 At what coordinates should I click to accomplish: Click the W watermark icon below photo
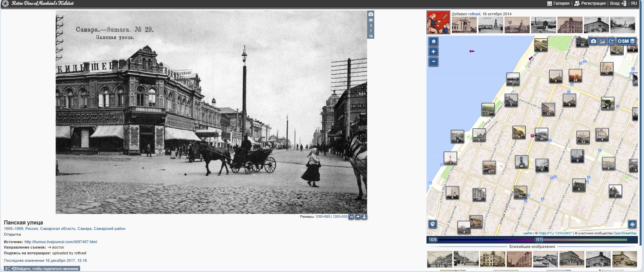coord(351,217)
